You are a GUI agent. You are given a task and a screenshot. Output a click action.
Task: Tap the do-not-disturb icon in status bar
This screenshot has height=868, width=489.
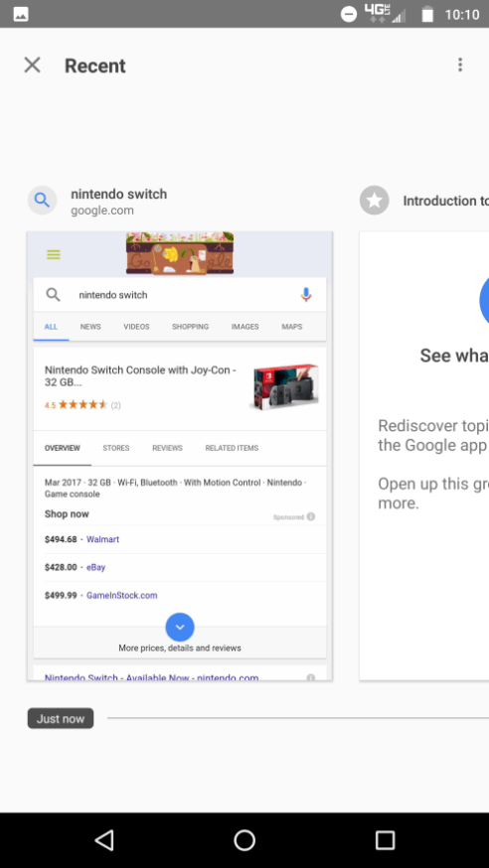coord(348,14)
